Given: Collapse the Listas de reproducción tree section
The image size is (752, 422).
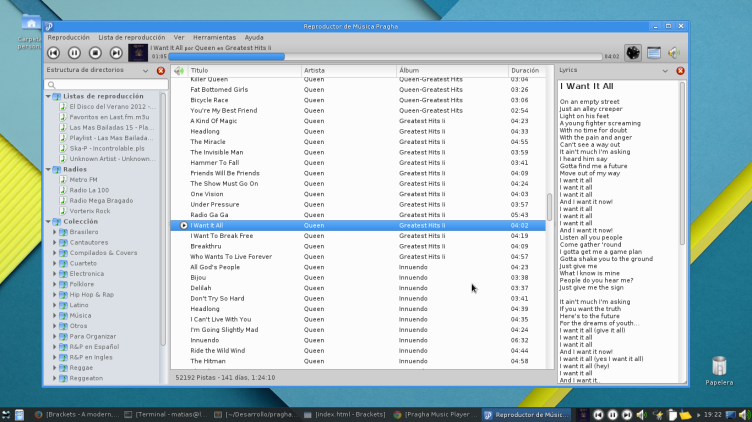Looking at the screenshot, I should [48, 95].
